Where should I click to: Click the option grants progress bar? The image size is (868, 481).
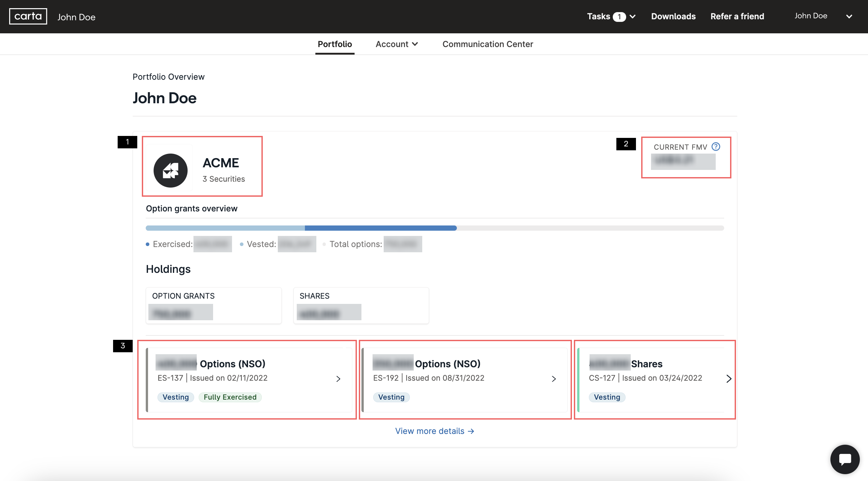434,228
